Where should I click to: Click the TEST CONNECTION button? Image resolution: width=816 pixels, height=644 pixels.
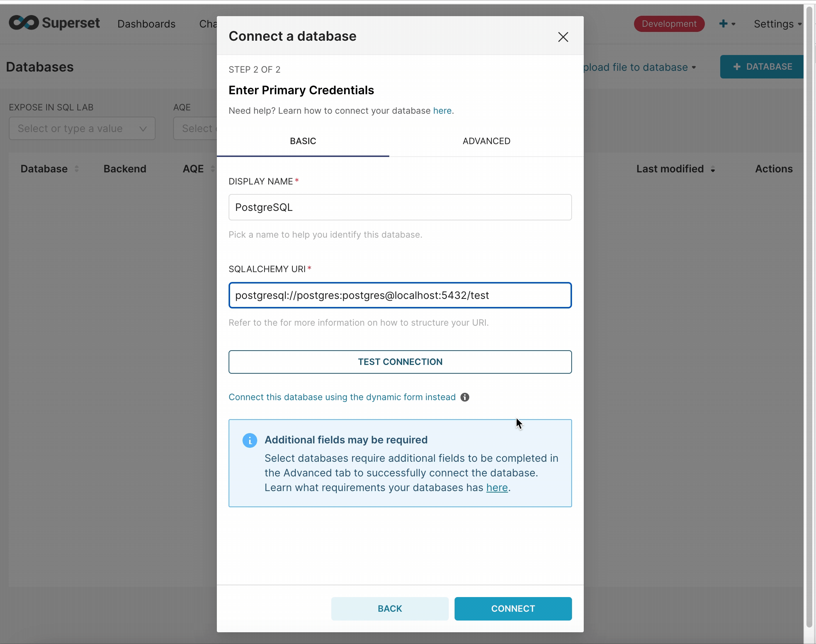click(x=400, y=362)
